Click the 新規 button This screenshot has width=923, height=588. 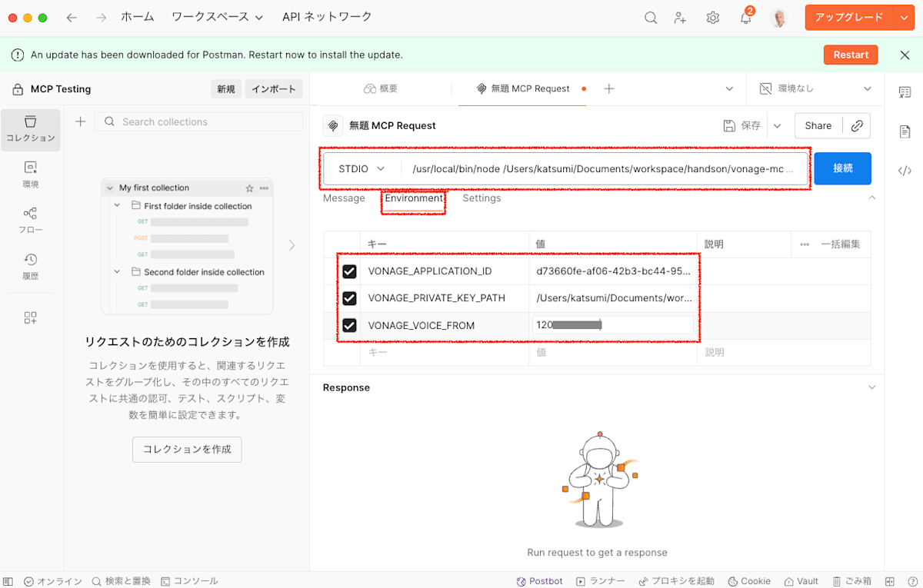coord(225,89)
